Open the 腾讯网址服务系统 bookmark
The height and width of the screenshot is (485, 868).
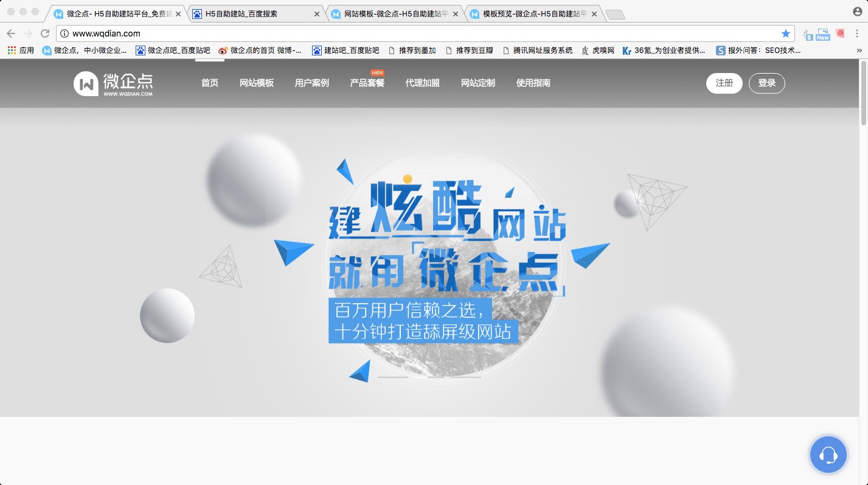tap(538, 51)
